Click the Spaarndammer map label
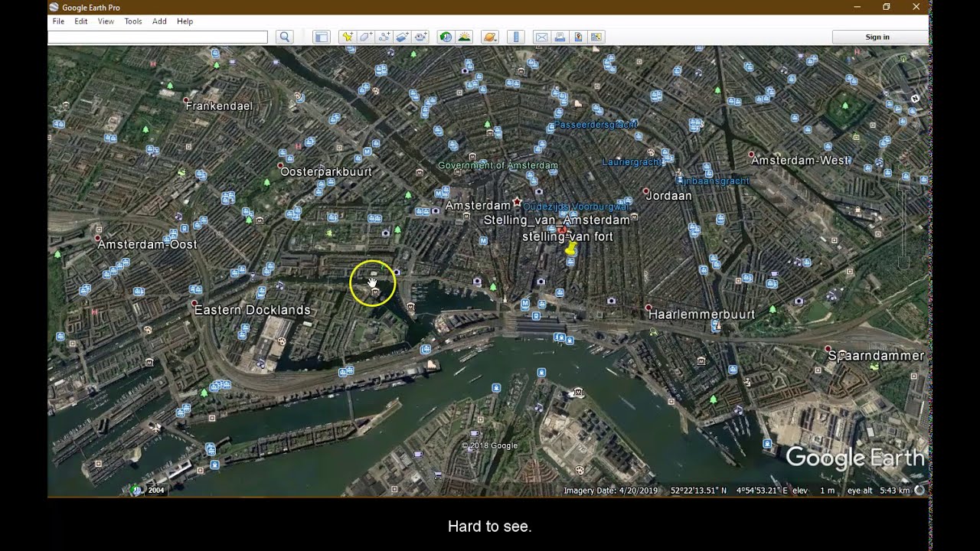980x551 pixels. [876, 356]
